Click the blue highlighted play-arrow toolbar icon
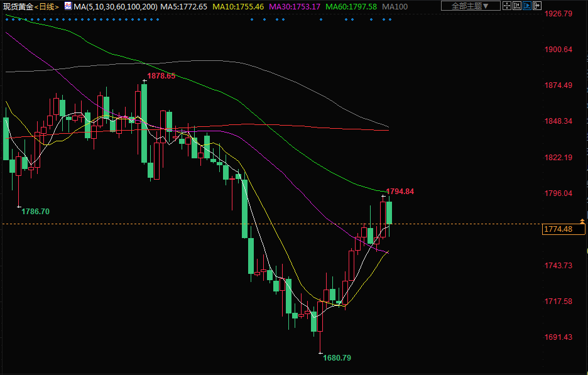The height and width of the screenshot is (375, 588). (x=527, y=6)
